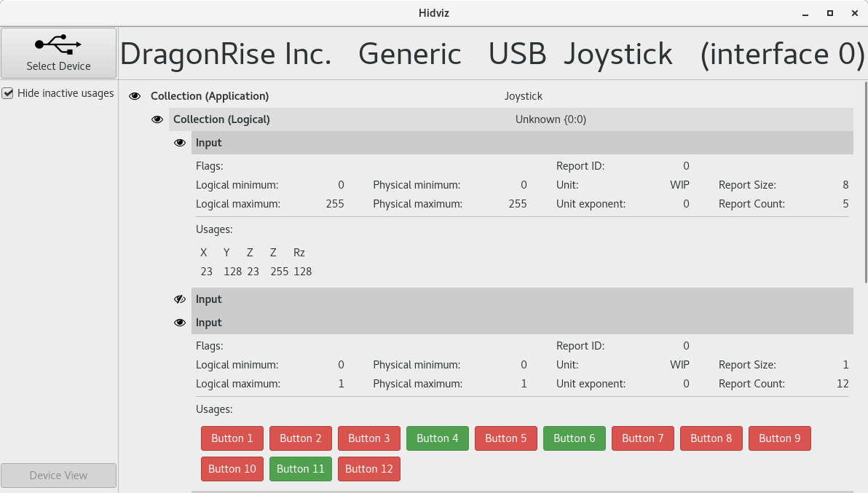
Task: Maximize the Hidviz window
Action: (830, 13)
